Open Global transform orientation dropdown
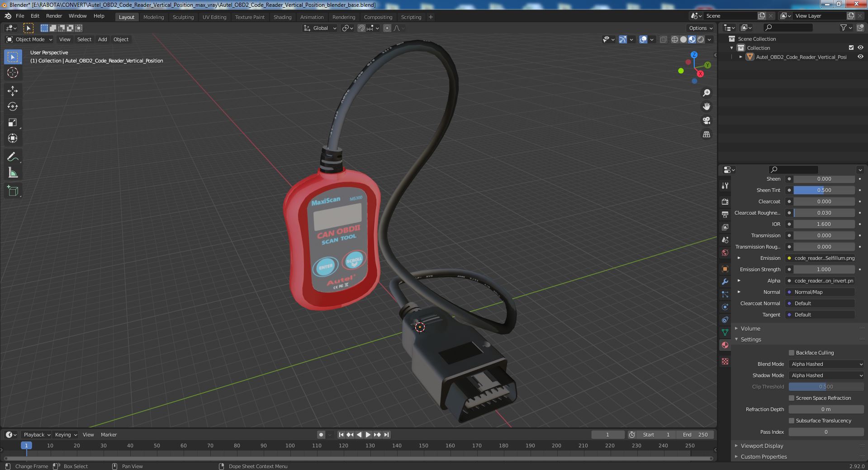The width and height of the screenshot is (868, 470). point(320,28)
